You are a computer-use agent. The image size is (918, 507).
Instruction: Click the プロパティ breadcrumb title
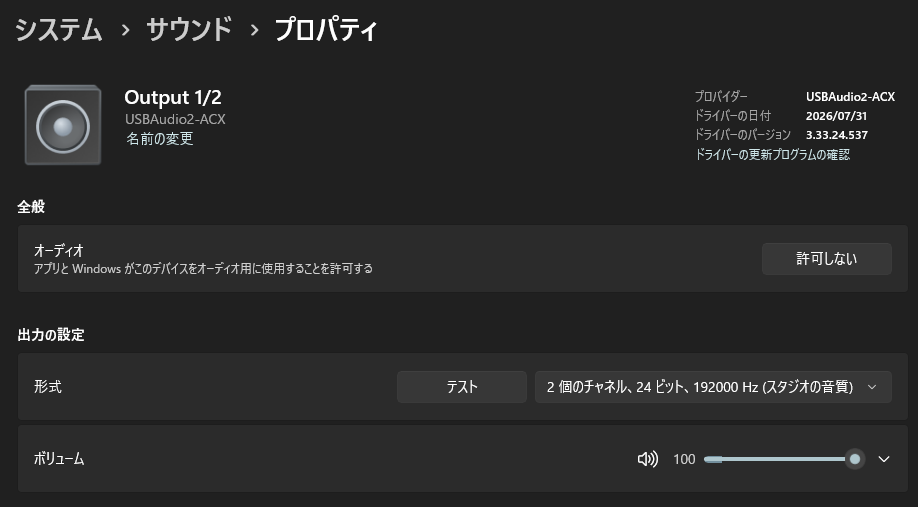pos(326,29)
